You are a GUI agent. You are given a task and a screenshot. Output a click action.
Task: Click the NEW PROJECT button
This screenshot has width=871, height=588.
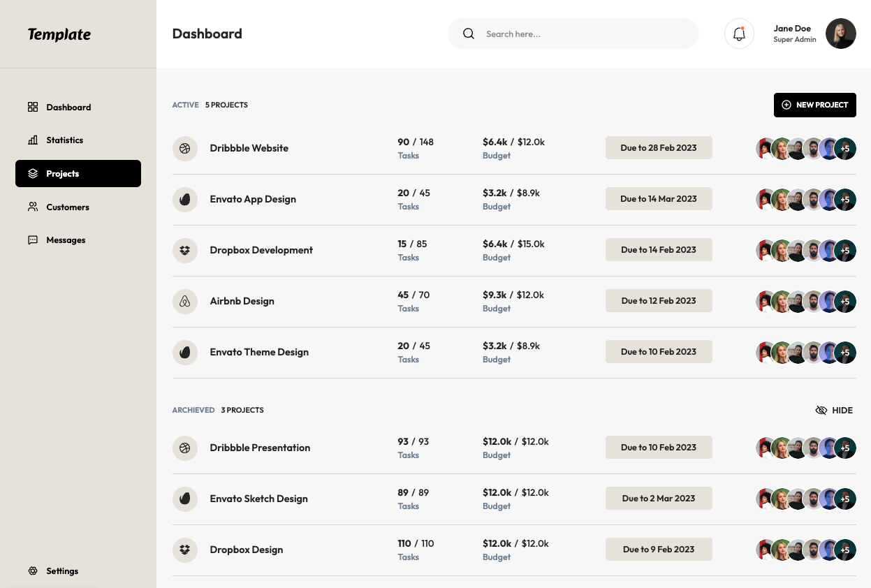(x=814, y=105)
